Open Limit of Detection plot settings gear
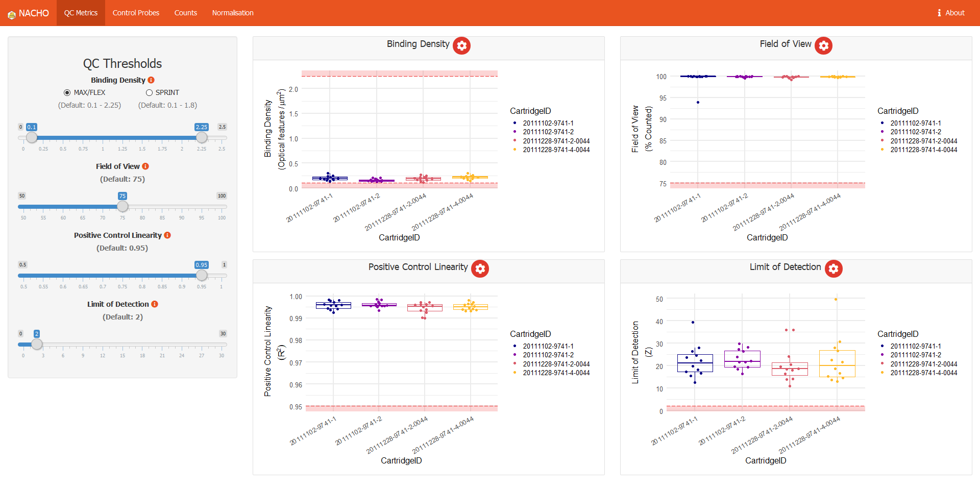The height and width of the screenshot is (490, 980). click(x=833, y=268)
